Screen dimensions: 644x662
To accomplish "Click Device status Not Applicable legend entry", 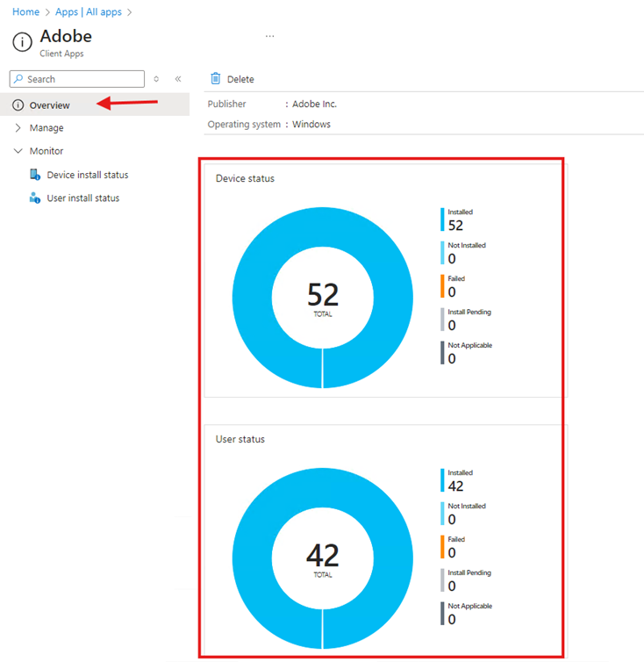I will click(467, 353).
